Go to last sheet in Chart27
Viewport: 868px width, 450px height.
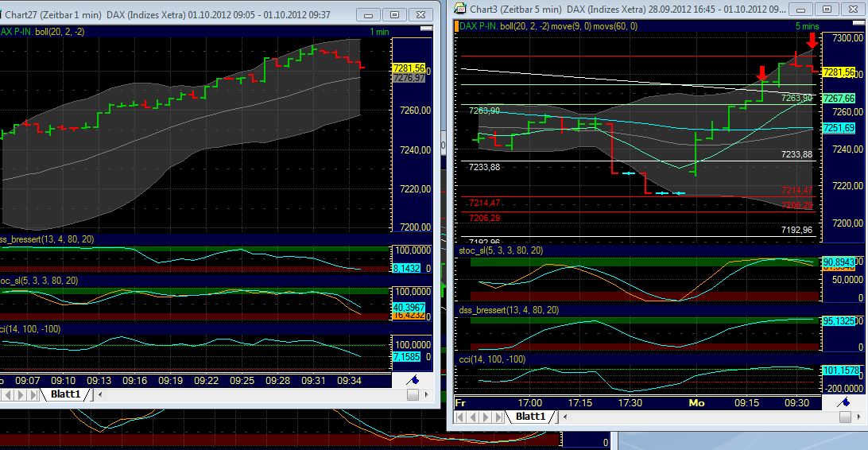coord(34,394)
